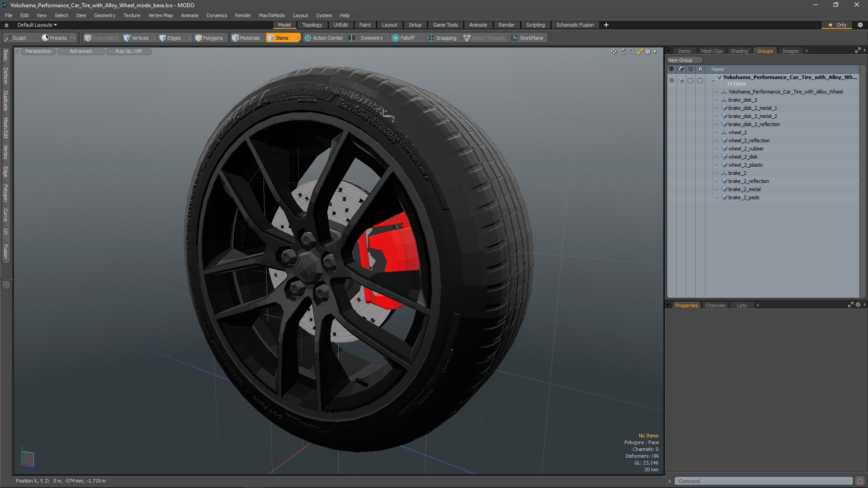868x488 pixels.
Task: Expand the command history arrow
Action: [x=670, y=481]
